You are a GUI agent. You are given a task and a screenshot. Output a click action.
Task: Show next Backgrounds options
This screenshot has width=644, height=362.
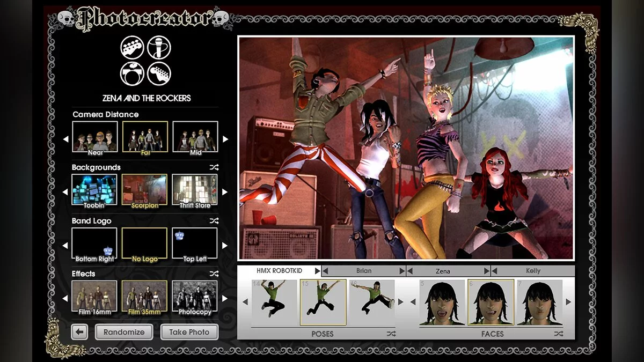(x=225, y=192)
